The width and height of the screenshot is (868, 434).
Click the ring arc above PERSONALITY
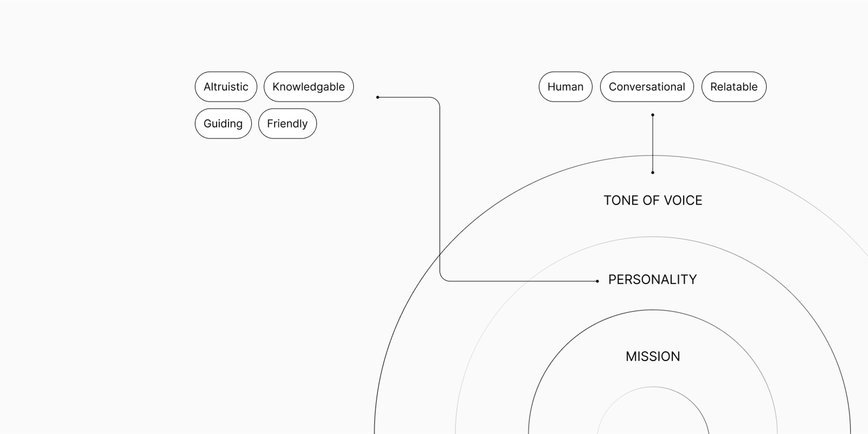coord(653,237)
